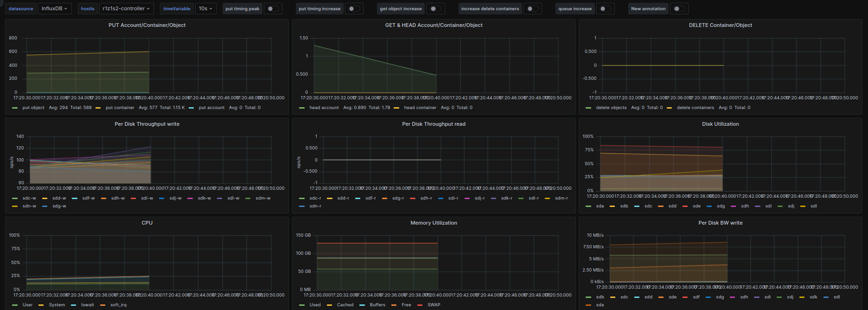
Task: Open the PUT Account/Container/Object panel title menu
Action: point(147,25)
